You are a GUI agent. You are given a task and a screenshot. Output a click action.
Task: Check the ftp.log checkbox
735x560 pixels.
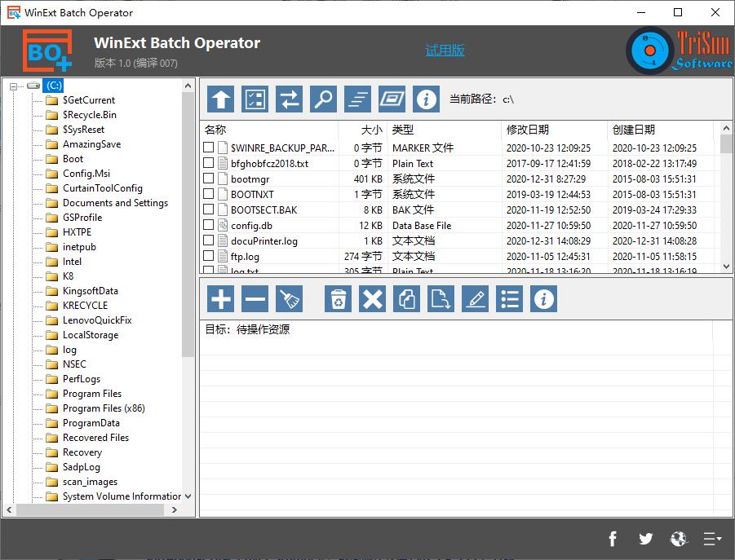(x=209, y=256)
